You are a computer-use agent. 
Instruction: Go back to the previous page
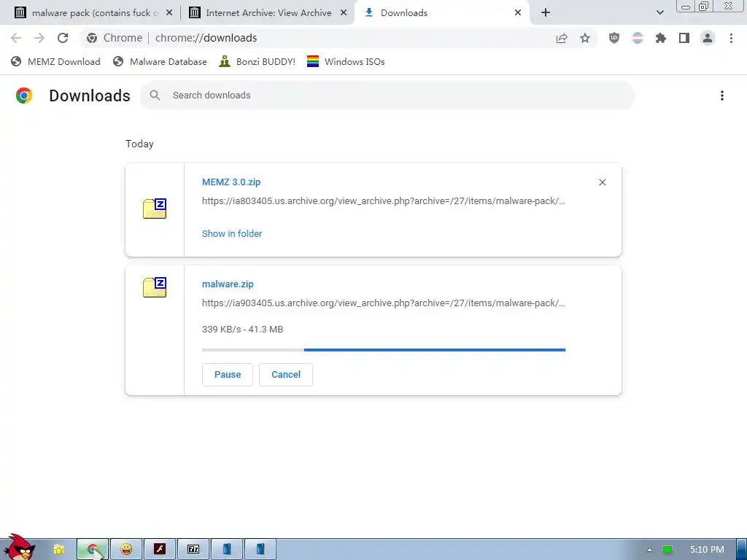16,38
